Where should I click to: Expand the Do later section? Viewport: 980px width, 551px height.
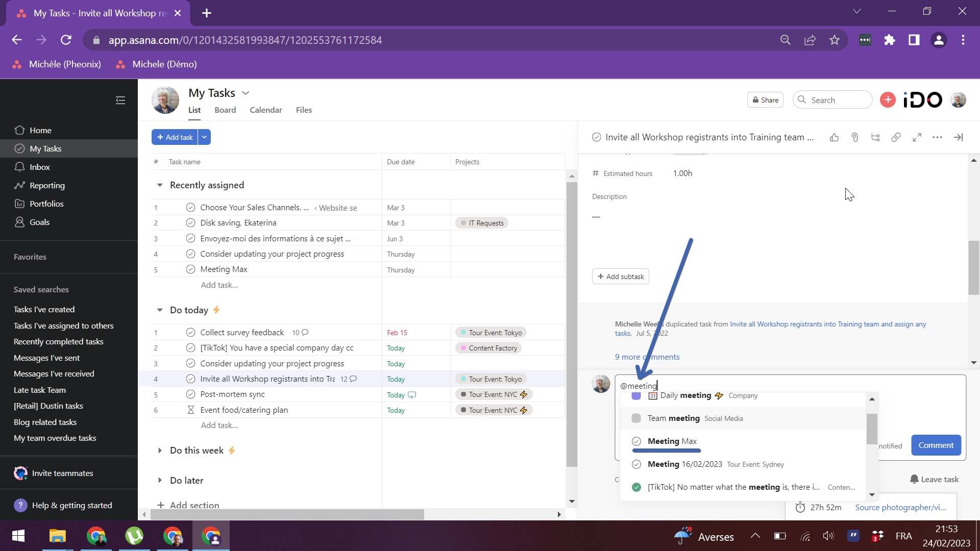coord(160,480)
